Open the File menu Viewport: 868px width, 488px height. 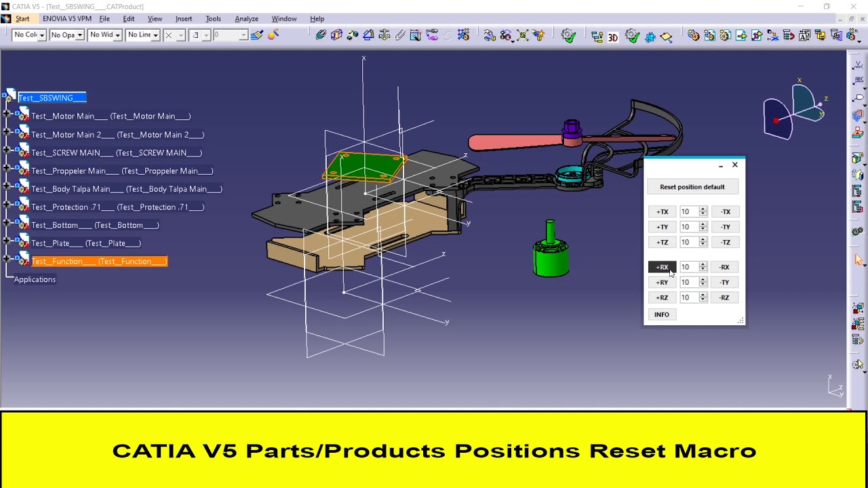[104, 19]
